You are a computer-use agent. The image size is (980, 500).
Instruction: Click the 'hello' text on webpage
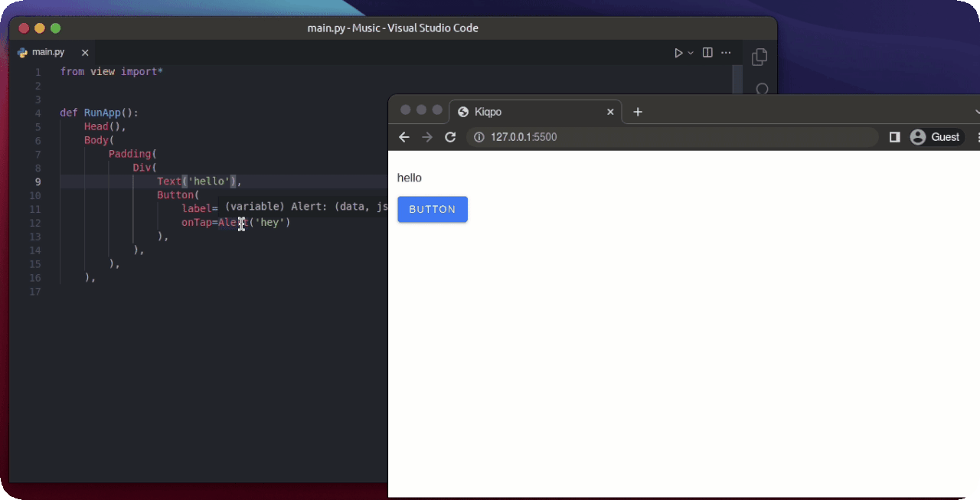410,178
